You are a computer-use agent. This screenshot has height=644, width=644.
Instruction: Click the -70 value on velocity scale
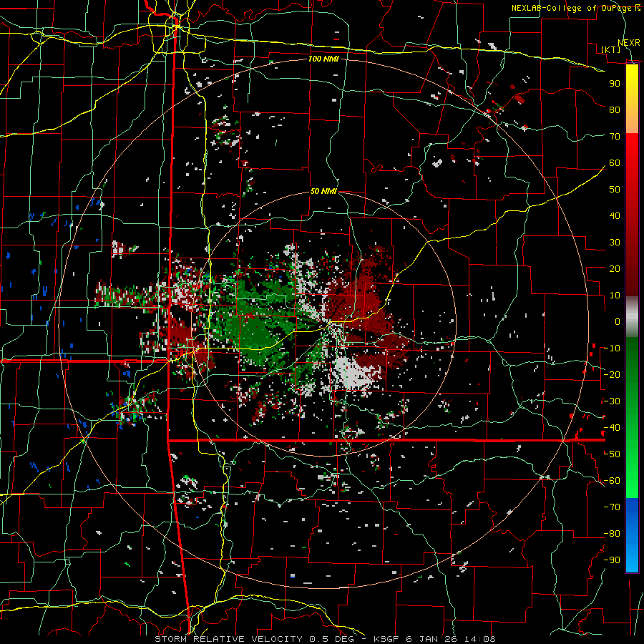pyautogui.click(x=612, y=507)
